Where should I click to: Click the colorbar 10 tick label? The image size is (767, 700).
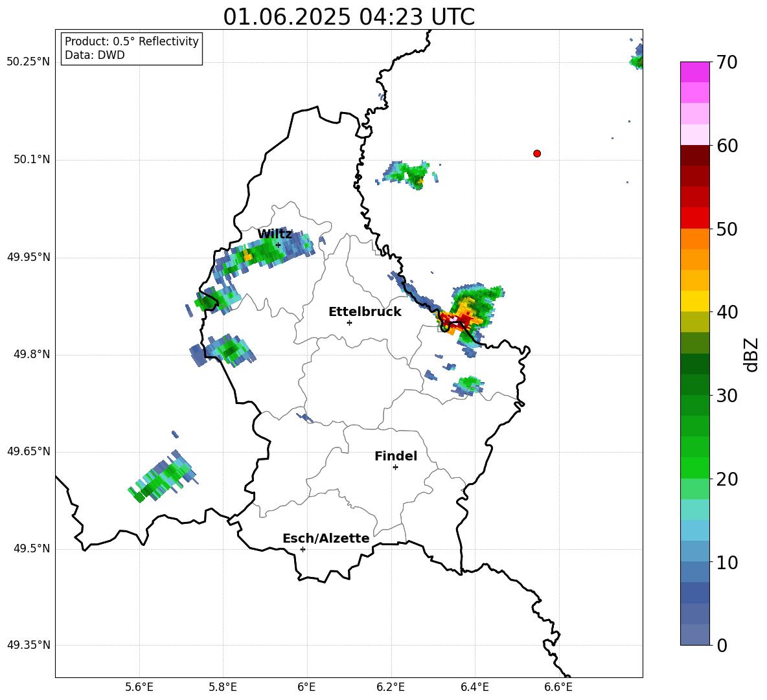[x=726, y=562]
